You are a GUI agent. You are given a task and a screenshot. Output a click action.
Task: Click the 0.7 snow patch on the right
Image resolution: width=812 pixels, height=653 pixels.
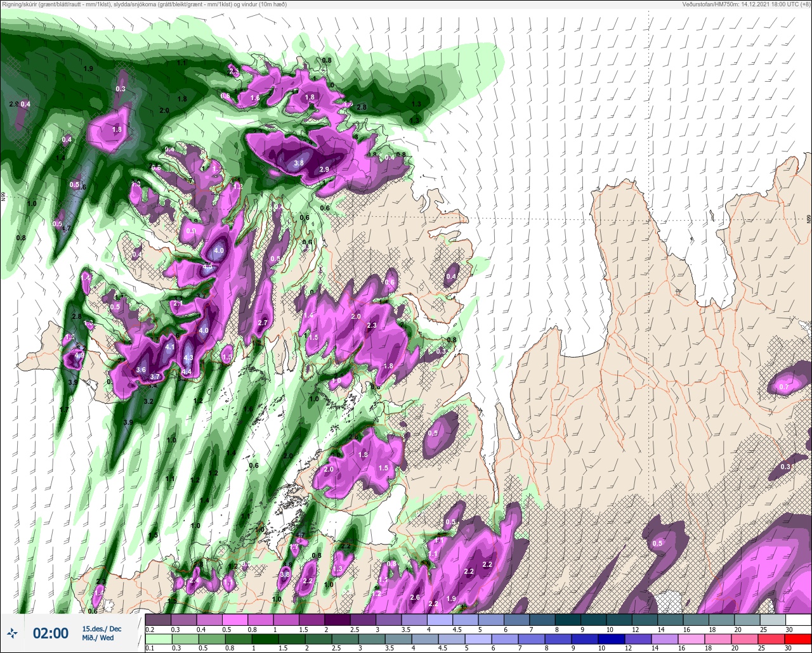[x=784, y=387]
